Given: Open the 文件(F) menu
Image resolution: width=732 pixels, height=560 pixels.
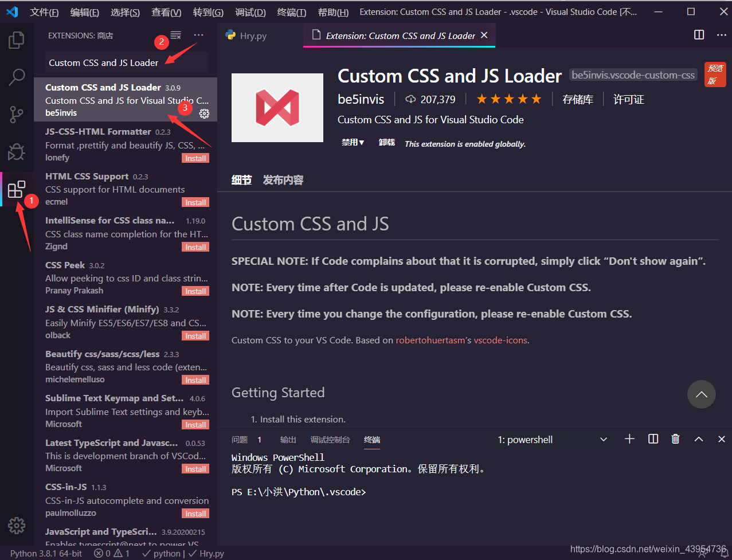Looking at the screenshot, I should [44, 12].
